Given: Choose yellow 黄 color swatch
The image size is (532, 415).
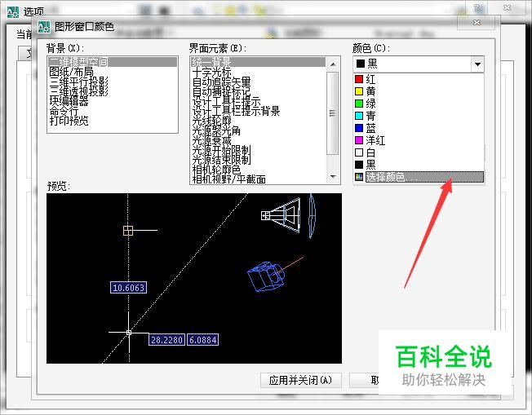Looking at the screenshot, I should click(x=359, y=91).
